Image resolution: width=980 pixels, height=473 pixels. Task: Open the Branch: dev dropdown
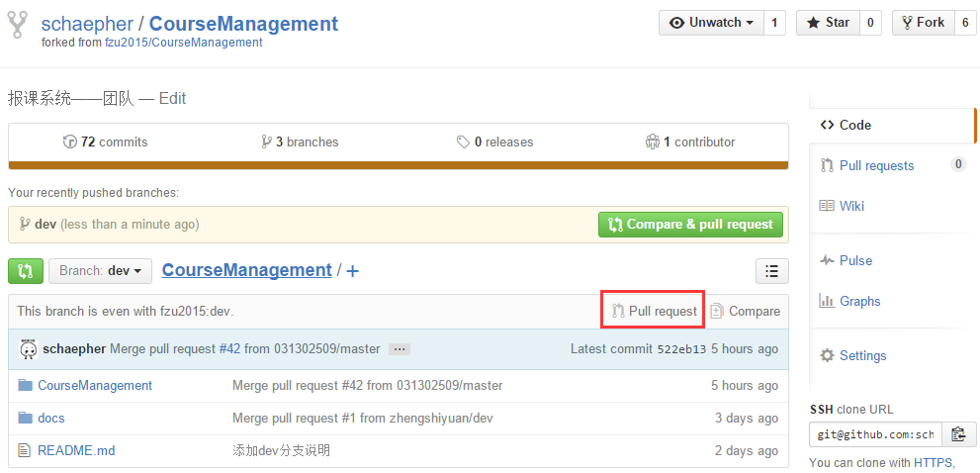coord(100,271)
